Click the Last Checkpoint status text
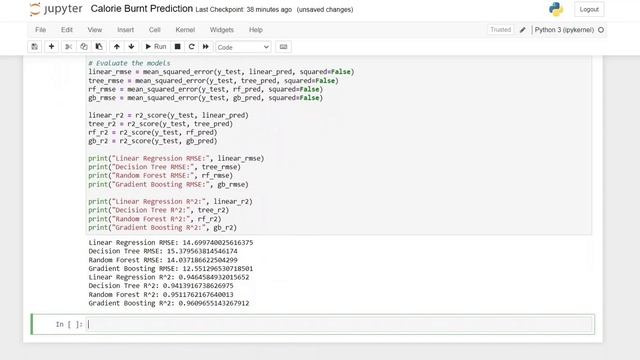This screenshot has height=360, width=640. [244, 9]
